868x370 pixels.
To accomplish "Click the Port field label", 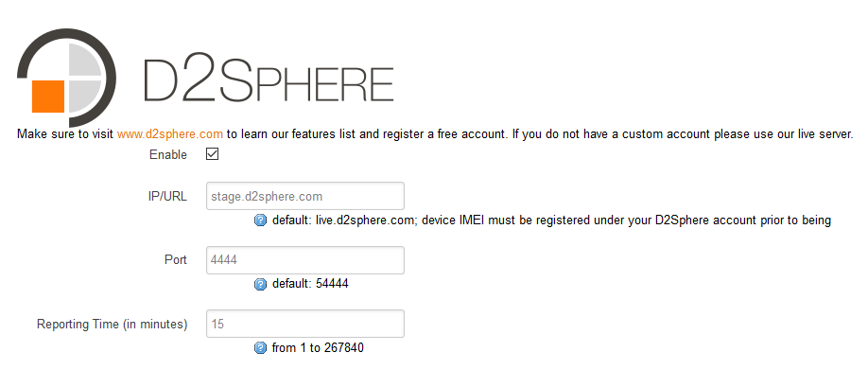I will coord(176,260).
